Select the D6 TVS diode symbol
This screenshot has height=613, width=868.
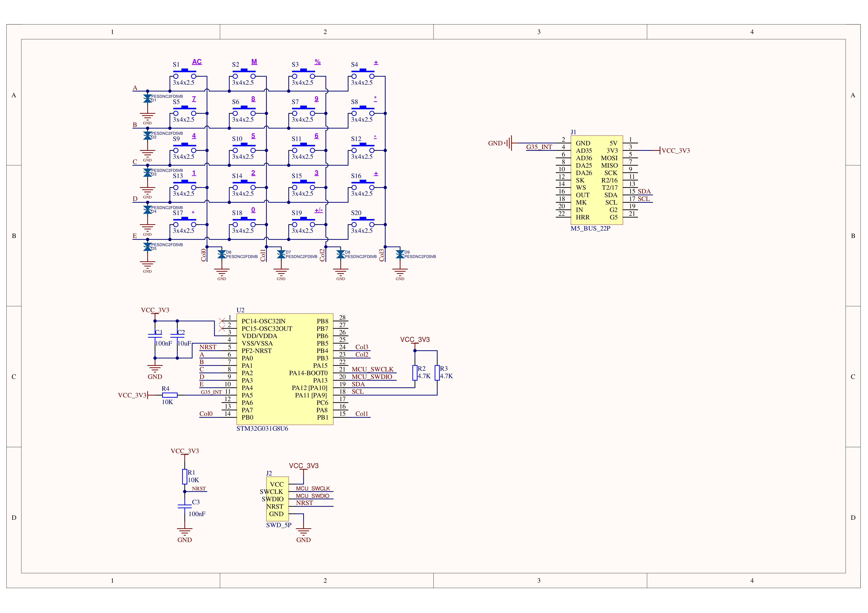coord(222,254)
